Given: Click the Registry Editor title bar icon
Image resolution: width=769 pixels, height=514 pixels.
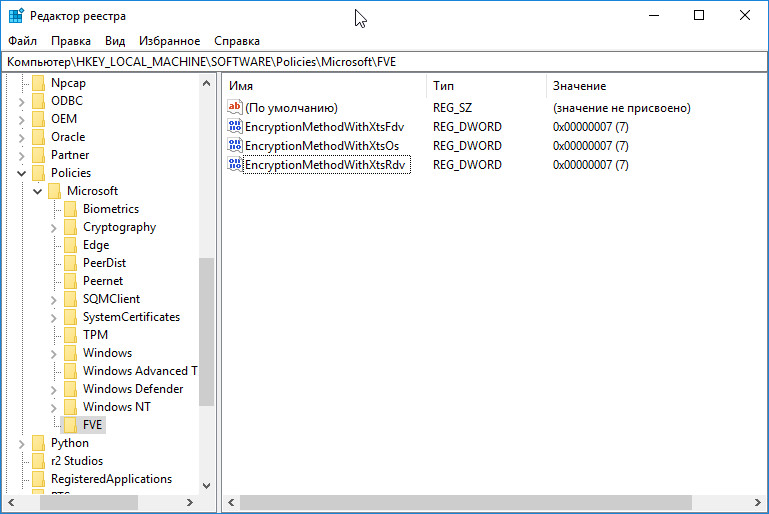Looking at the screenshot, I should coord(16,15).
